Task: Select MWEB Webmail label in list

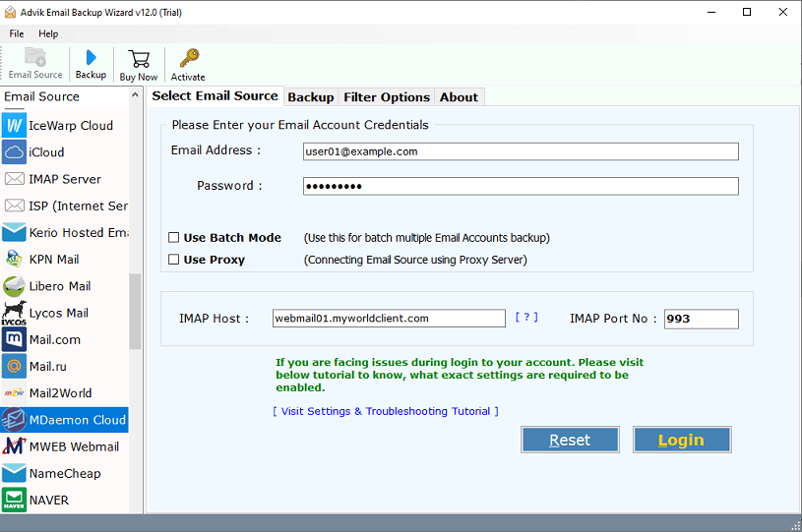Action: [74, 446]
